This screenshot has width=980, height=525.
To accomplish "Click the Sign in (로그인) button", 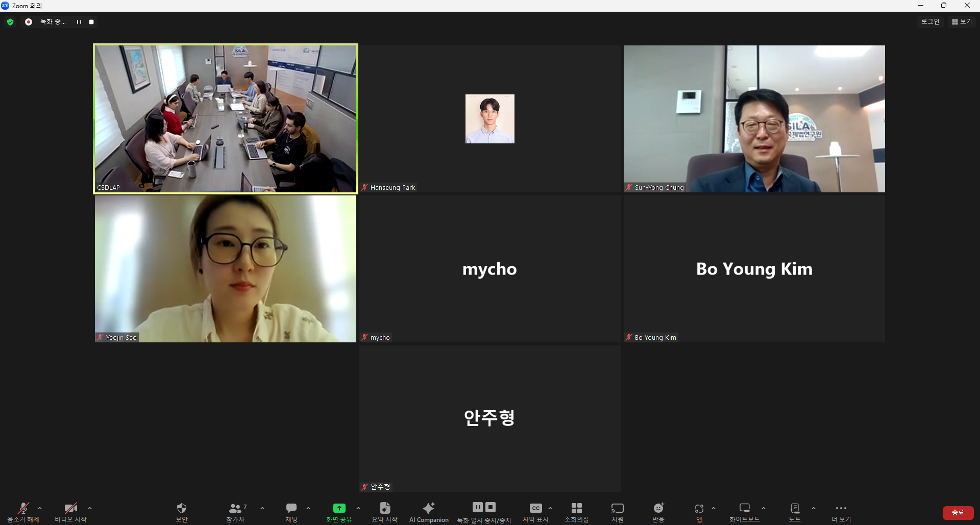I will (x=930, y=21).
